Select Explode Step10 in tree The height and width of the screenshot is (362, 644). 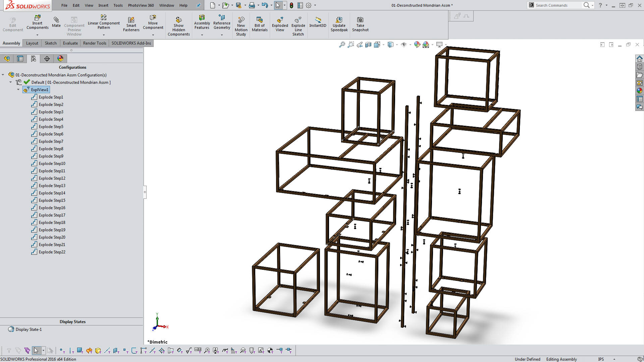pyautogui.click(x=52, y=164)
